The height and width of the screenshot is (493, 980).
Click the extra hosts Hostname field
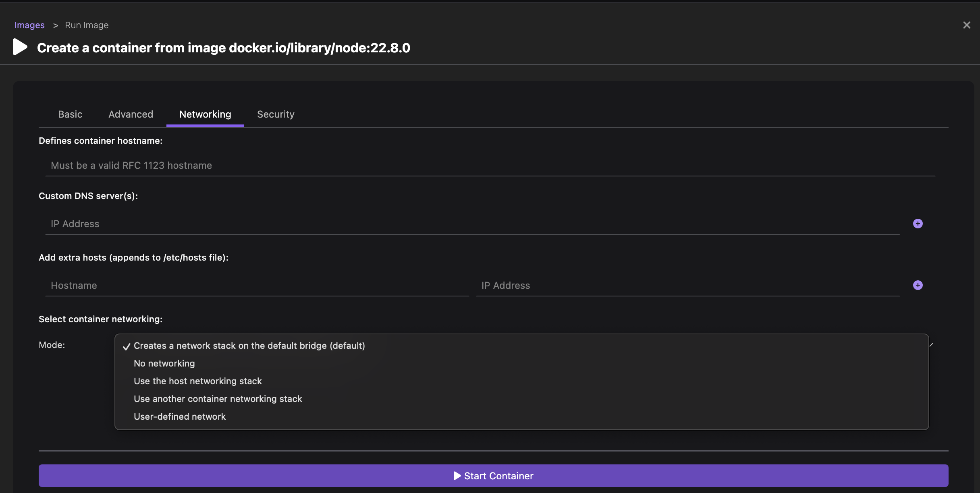tap(257, 286)
